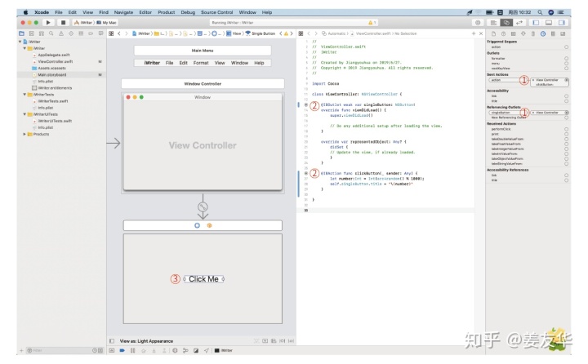Go back in storyboard editor history
The image size is (588, 364).
(x=119, y=33)
